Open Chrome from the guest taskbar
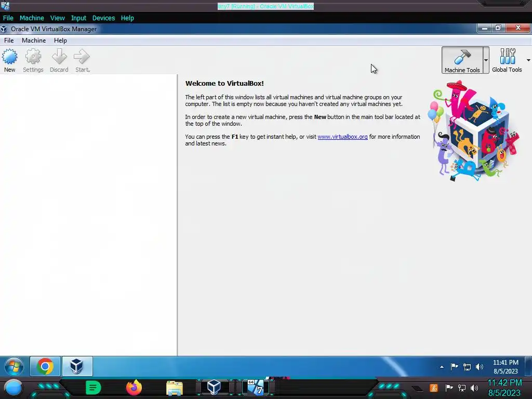Viewport: 532px width, 399px height. (x=45, y=366)
